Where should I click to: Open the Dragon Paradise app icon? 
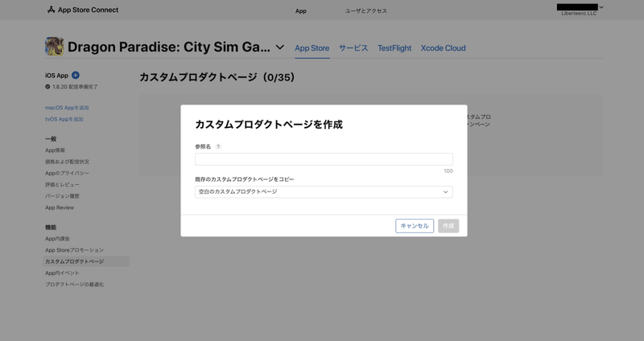tap(54, 47)
